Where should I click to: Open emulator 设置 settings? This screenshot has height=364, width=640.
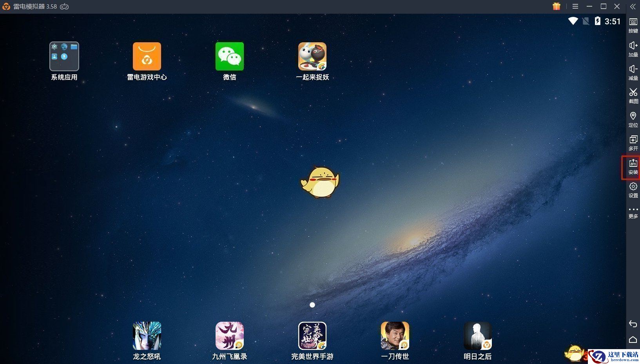[633, 189]
